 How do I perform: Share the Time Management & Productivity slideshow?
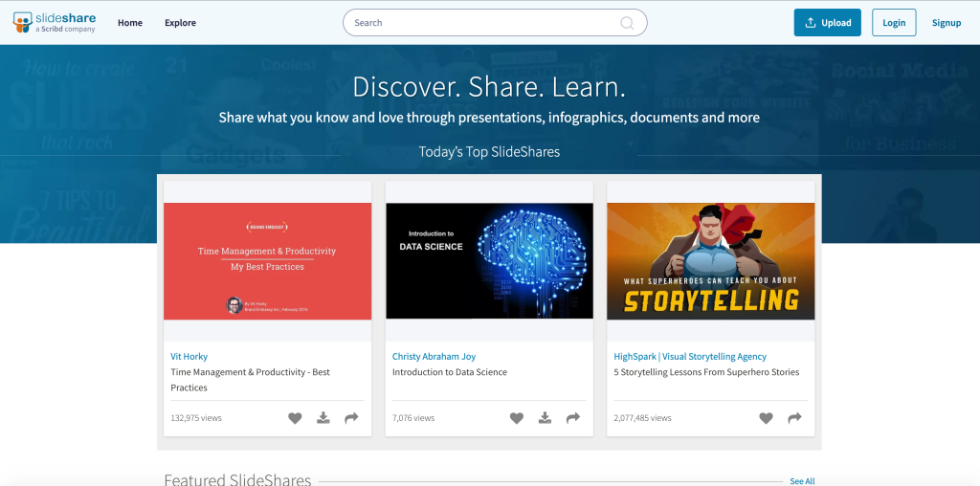point(351,418)
